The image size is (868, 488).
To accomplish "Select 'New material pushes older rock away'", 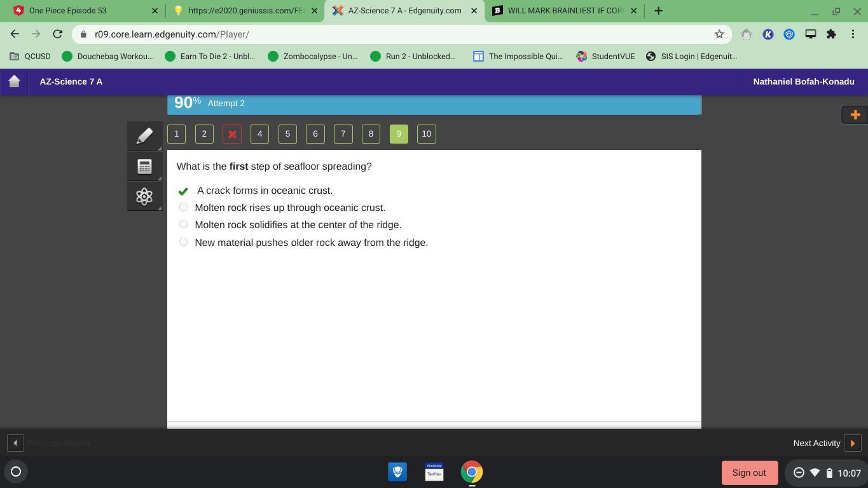I will (183, 242).
